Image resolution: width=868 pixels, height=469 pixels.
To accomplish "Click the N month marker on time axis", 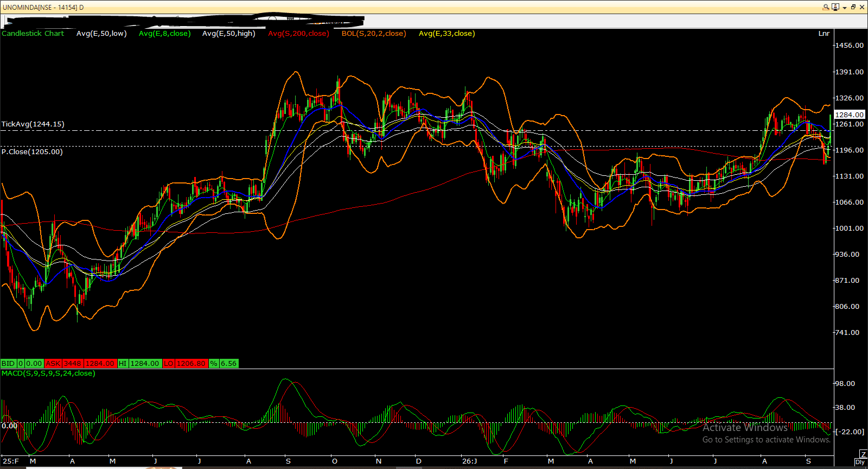I will 379,461.
